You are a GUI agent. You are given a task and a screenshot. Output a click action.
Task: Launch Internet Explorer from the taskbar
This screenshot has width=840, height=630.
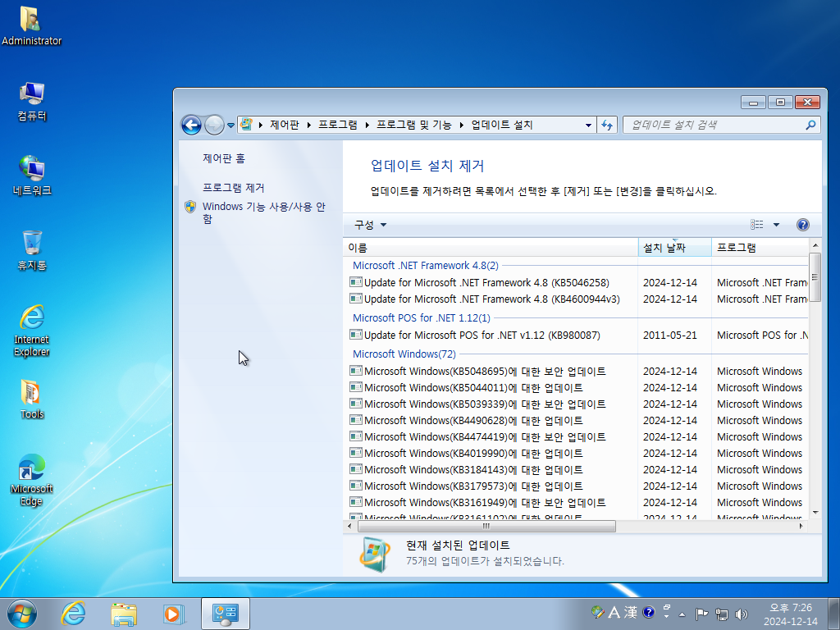(x=73, y=614)
